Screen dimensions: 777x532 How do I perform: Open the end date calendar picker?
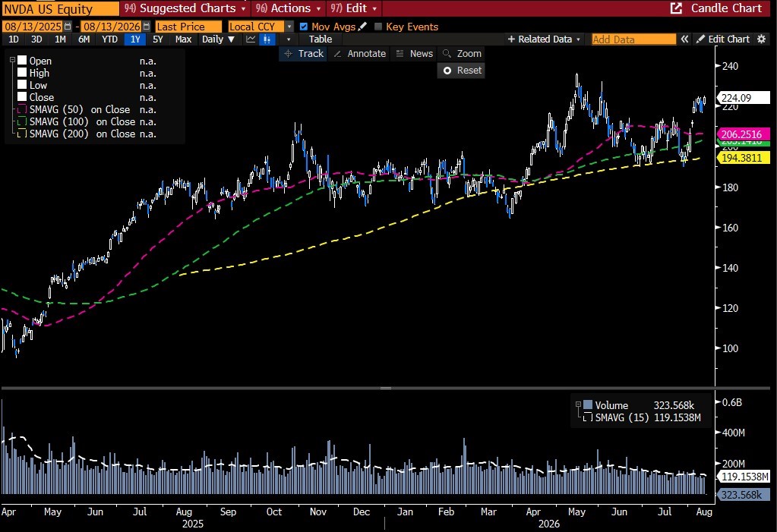(146, 27)
